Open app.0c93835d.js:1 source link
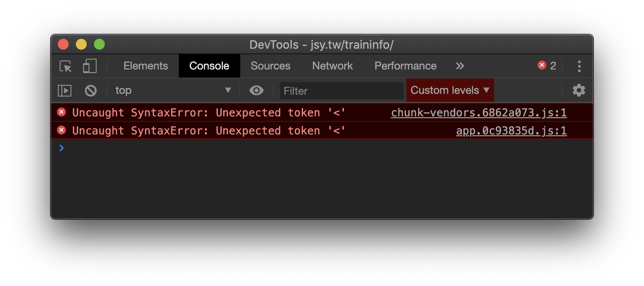 pos(511,131)
